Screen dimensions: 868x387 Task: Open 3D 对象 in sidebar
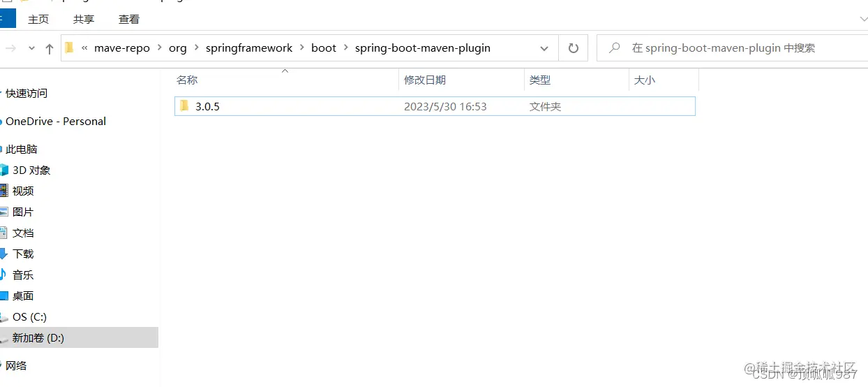[x=31, y=170]
